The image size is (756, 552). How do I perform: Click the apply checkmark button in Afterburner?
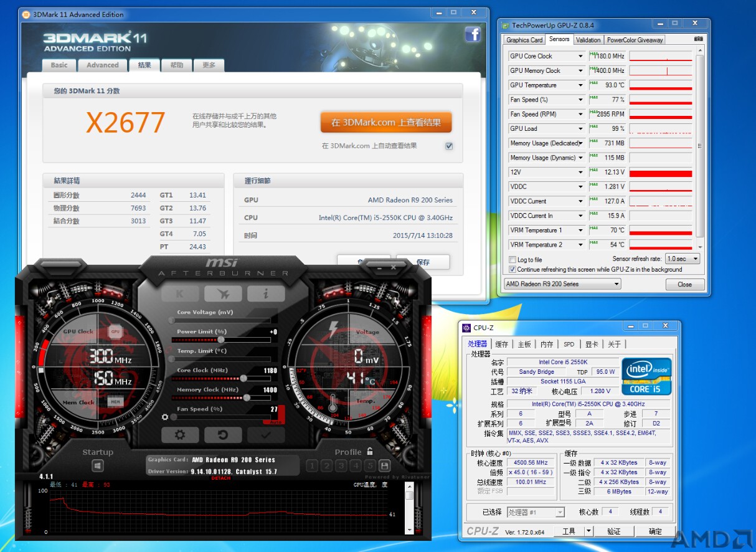[266, 435]
